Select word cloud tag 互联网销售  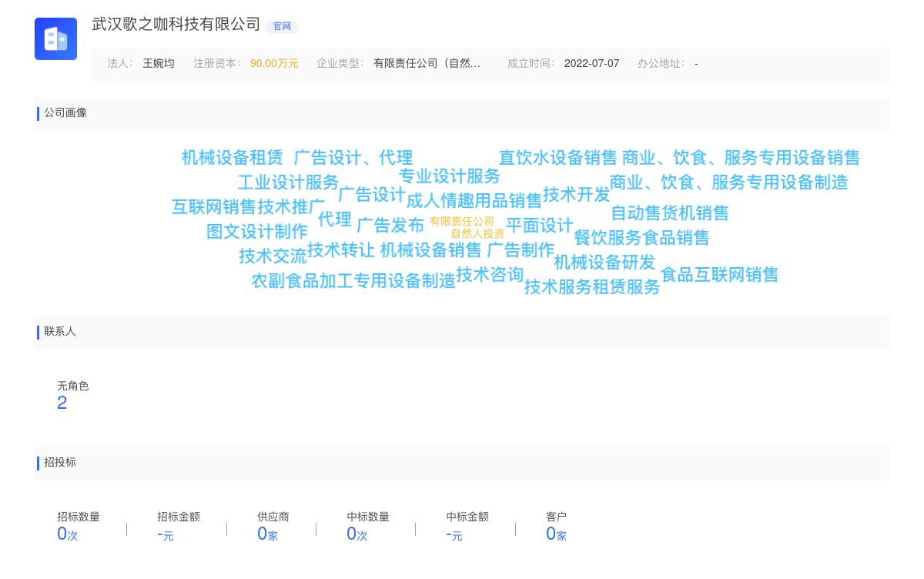coord(214,207)
